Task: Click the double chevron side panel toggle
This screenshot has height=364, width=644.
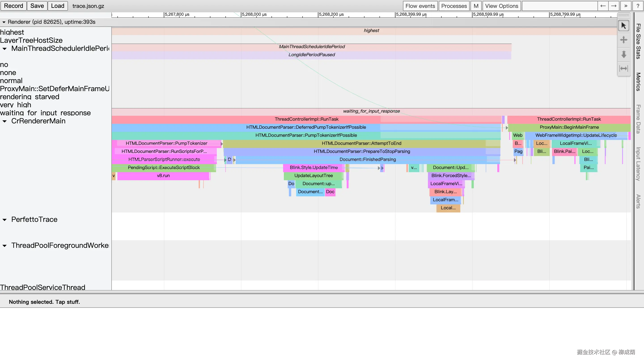Action: tap(626, 6)
